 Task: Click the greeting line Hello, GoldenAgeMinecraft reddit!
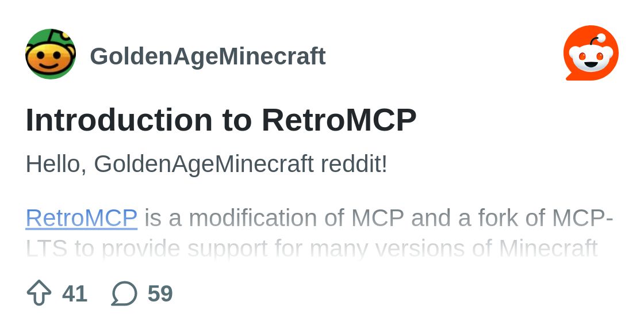coord(206,164)
